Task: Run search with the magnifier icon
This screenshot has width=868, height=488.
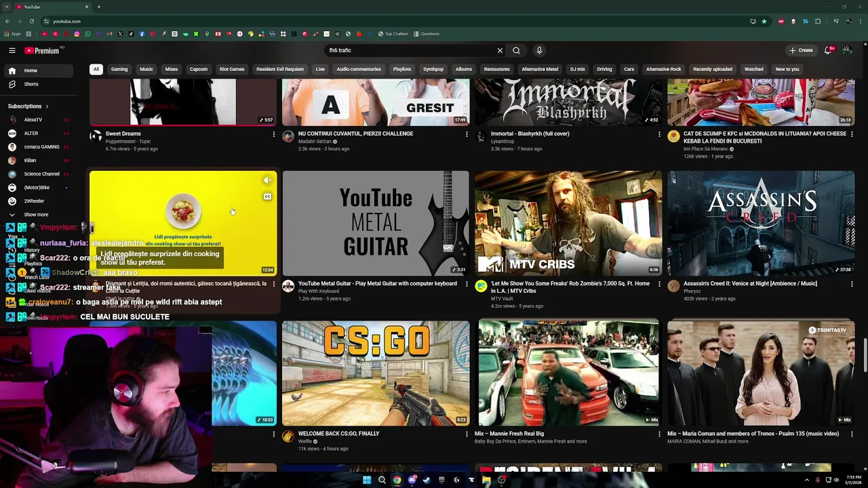Action: 516,50
